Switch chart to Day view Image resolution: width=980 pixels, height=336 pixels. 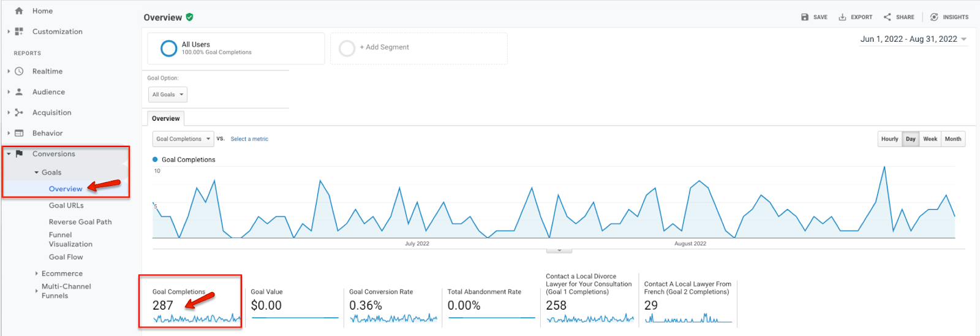(911, 139)
